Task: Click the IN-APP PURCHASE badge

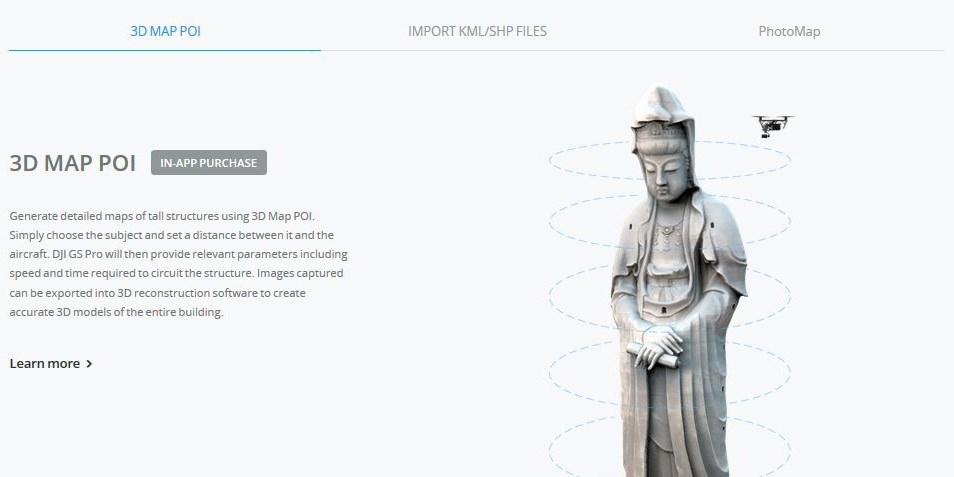Action: (209, 162)
